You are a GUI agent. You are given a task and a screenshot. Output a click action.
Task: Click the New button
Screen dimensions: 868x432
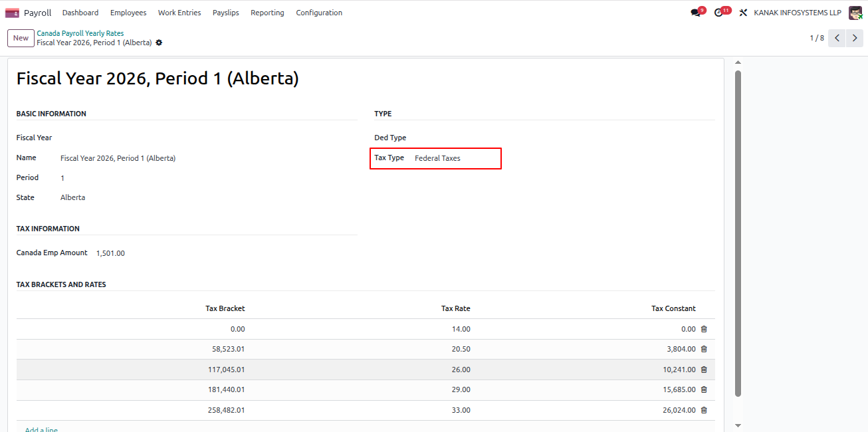click(x=21, y=38)
